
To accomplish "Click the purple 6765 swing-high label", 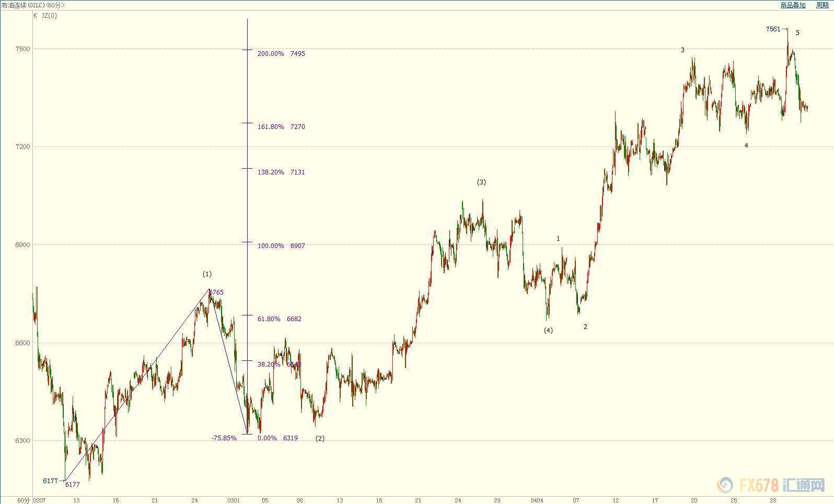I will point(217,292).
